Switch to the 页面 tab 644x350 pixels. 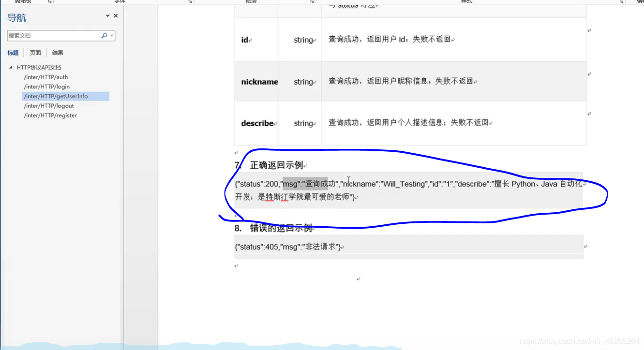(35, 53)
